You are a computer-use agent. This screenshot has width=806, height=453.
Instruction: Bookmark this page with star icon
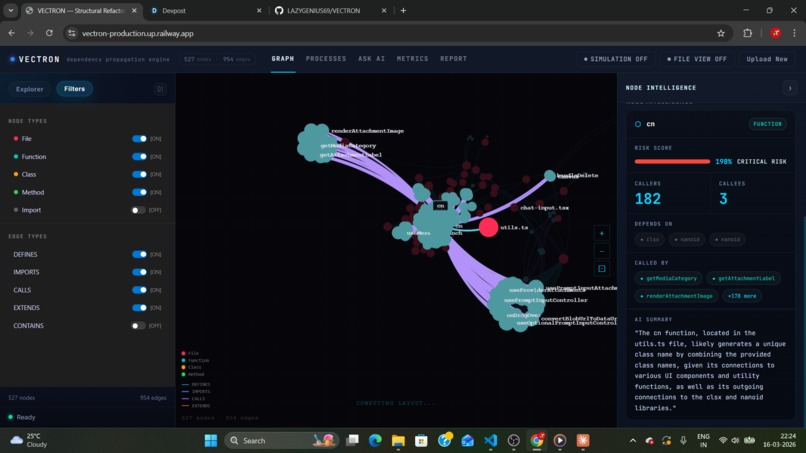[x=721, y=33]
